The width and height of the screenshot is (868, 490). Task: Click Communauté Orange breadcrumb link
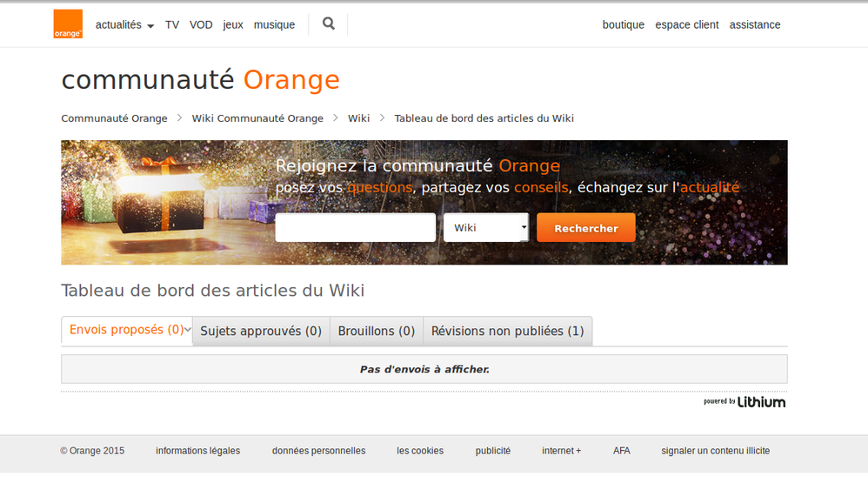(114, 118)
